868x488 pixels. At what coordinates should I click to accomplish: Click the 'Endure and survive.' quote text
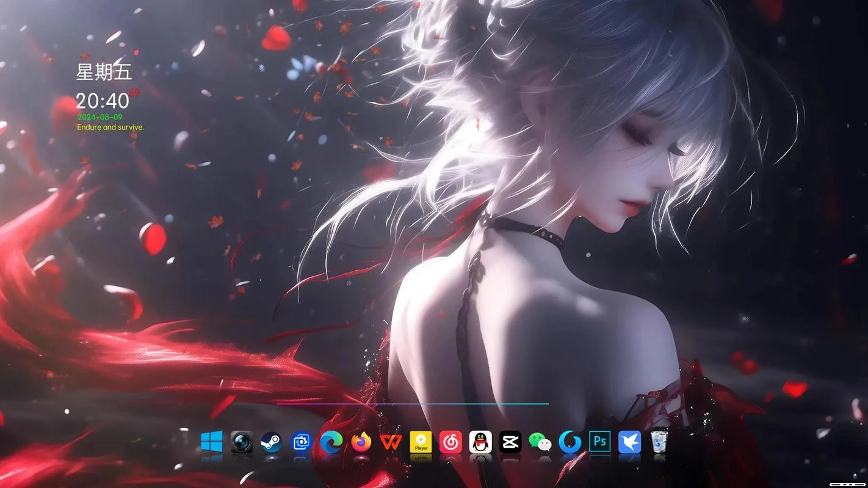[110, 127]
